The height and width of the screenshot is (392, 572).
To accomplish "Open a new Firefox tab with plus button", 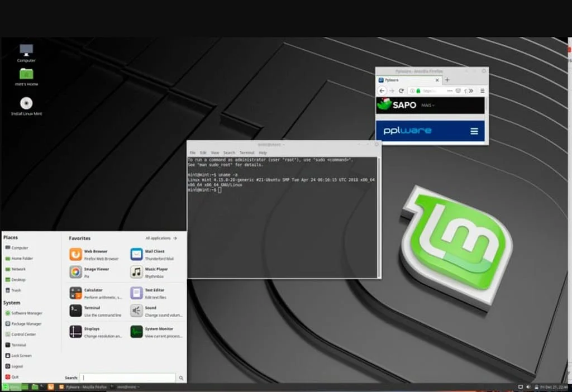I will click(x=447, y=80).
